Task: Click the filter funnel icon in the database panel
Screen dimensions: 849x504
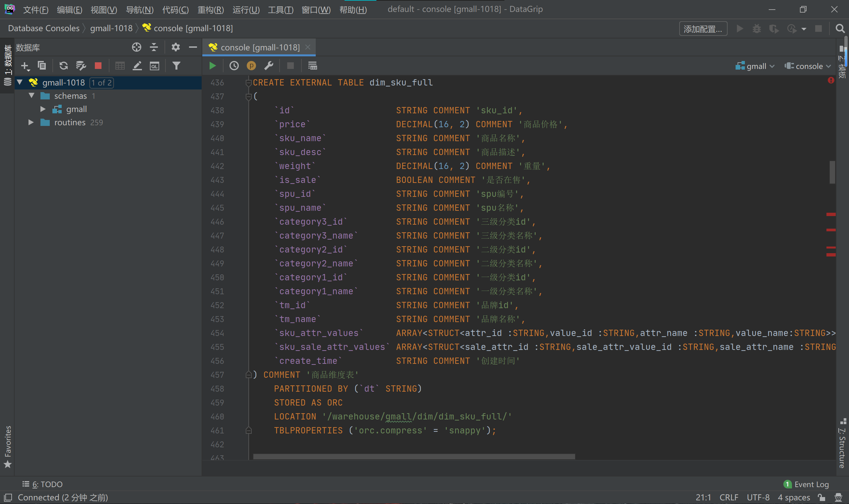Action: click(176, 66)
